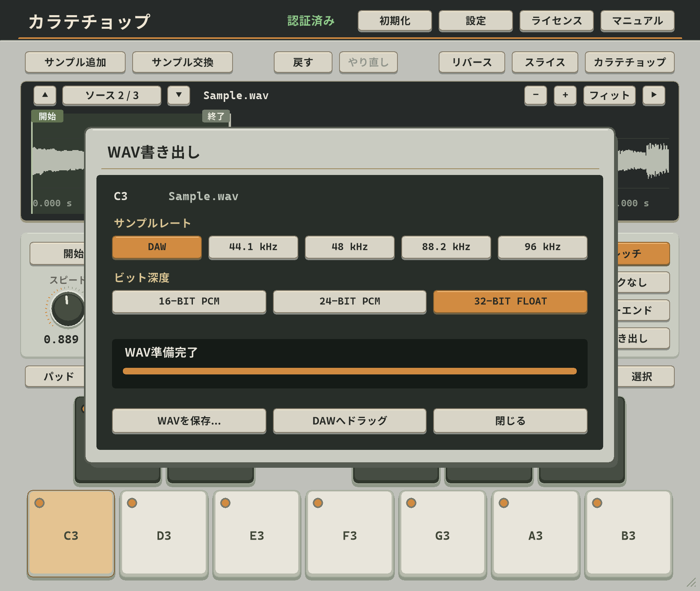Zoom out waveform with minus button
700x591 pixels.
(535, 95)
